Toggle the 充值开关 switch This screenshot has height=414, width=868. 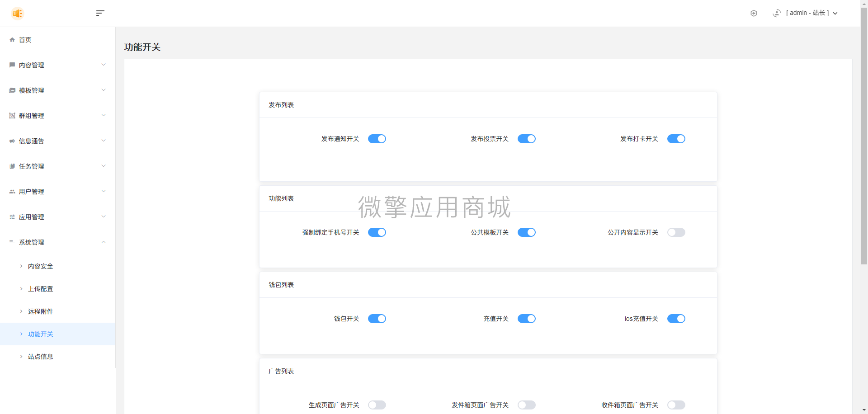pos(527,319)
